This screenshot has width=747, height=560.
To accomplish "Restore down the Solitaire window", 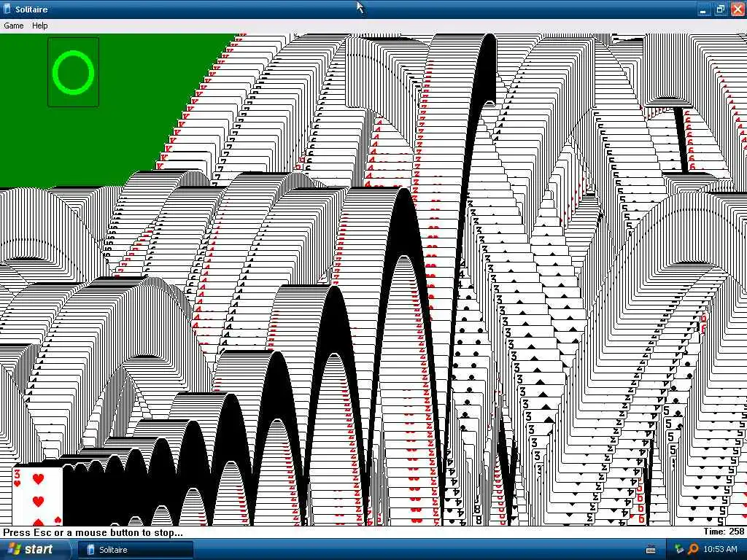I will [720, 9].
